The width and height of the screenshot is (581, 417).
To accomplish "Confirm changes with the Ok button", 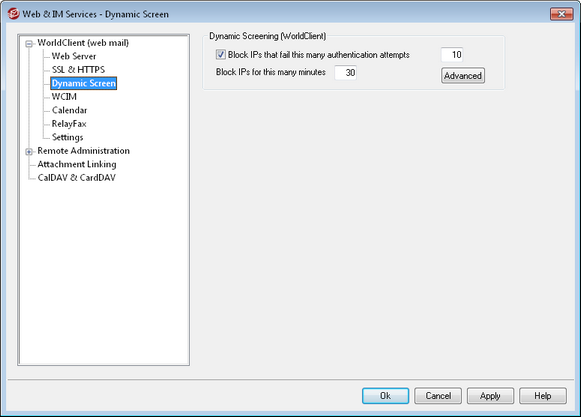I will coord(385,396).
